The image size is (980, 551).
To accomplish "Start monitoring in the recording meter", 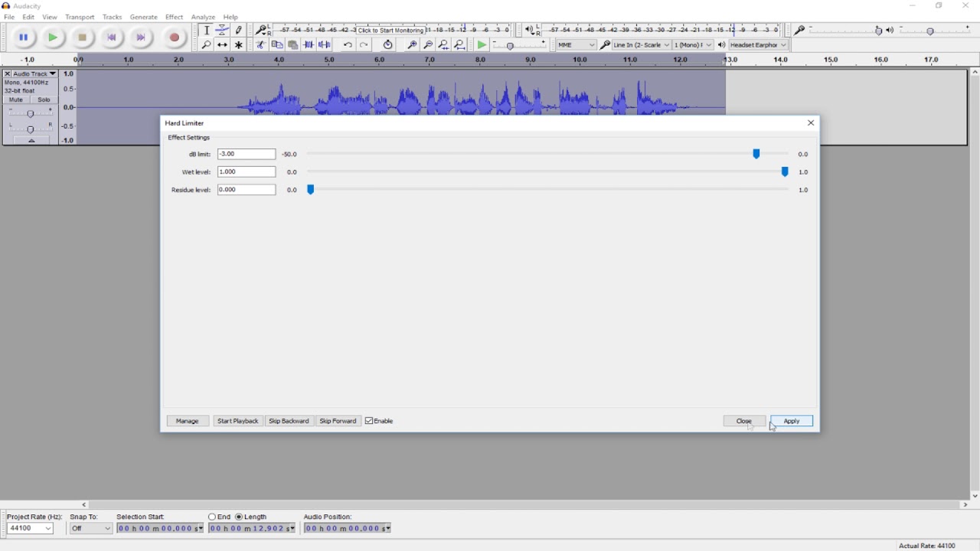I will click(390, 30).
